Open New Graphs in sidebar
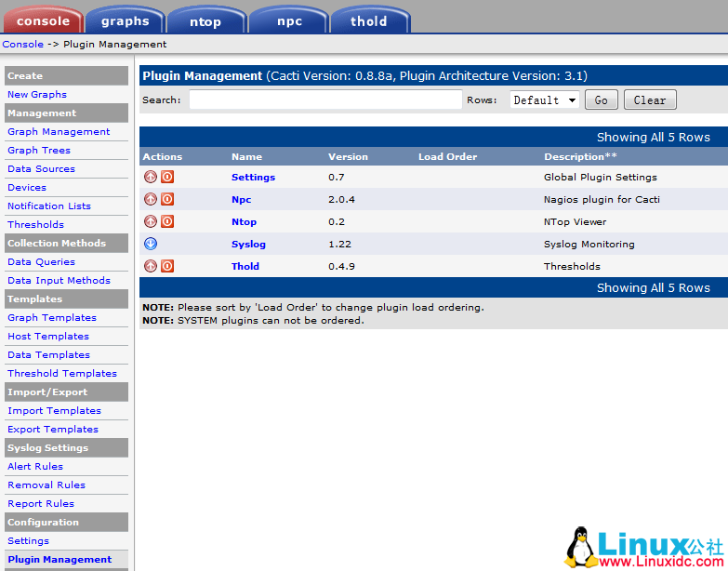728x571 pixels. click(37, 94)
